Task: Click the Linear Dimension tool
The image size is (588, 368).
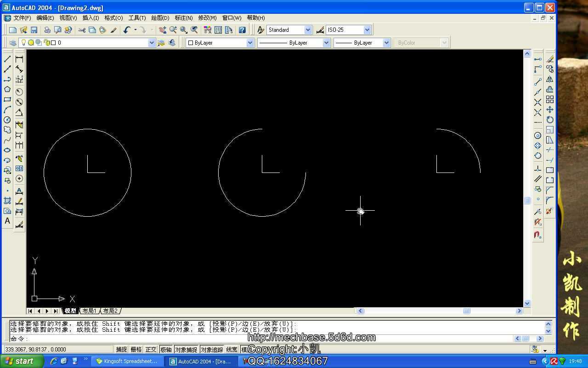Action: (x=19, y=59)
